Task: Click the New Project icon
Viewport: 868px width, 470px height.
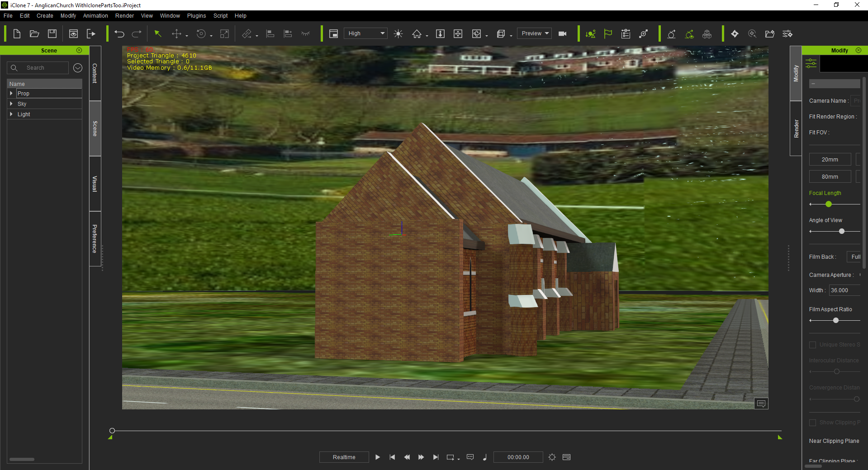Action: (17, 34)
